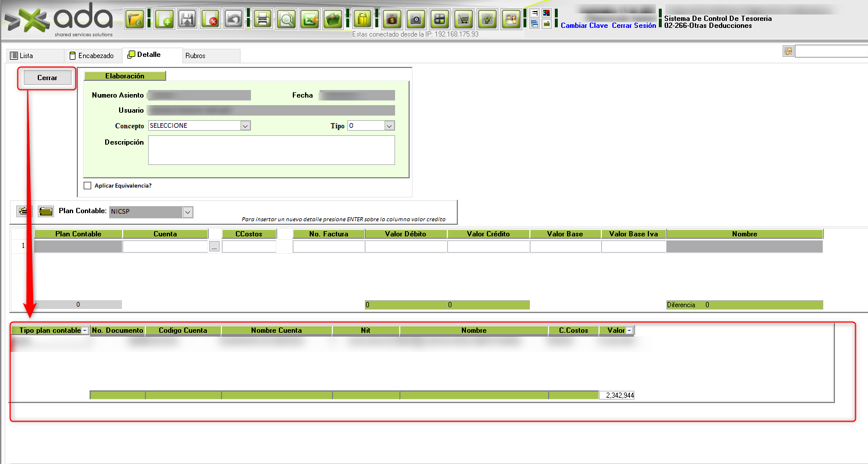The width and height of the screenshot is (868, 464).
Task: Click the delete record icon with red X
Action: point(210,19)
